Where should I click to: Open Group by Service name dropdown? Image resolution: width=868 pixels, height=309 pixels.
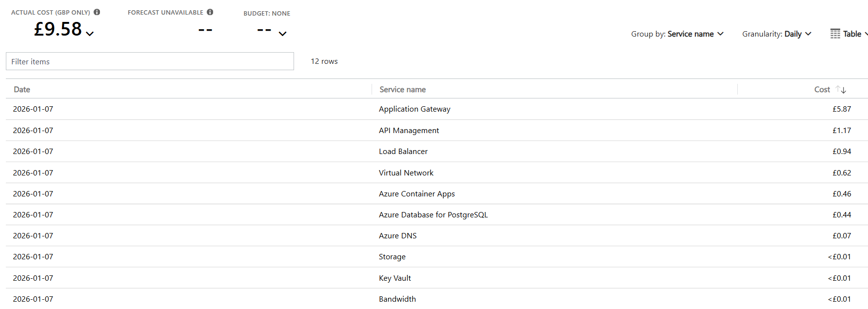677,34
